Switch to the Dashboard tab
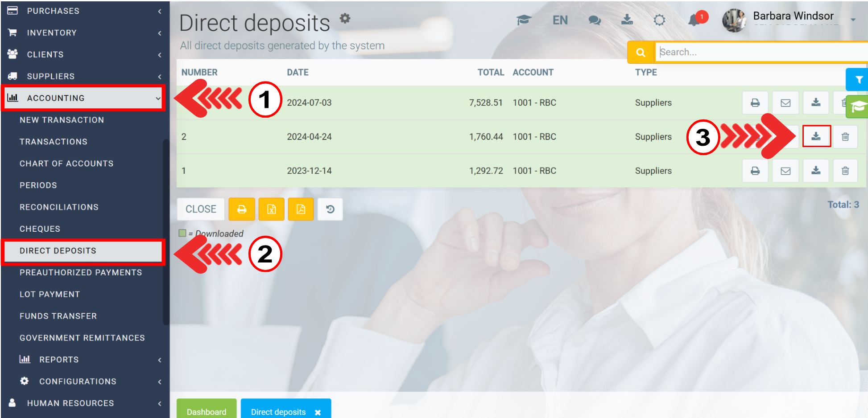The image size is (868, 418). pos(207,411)
